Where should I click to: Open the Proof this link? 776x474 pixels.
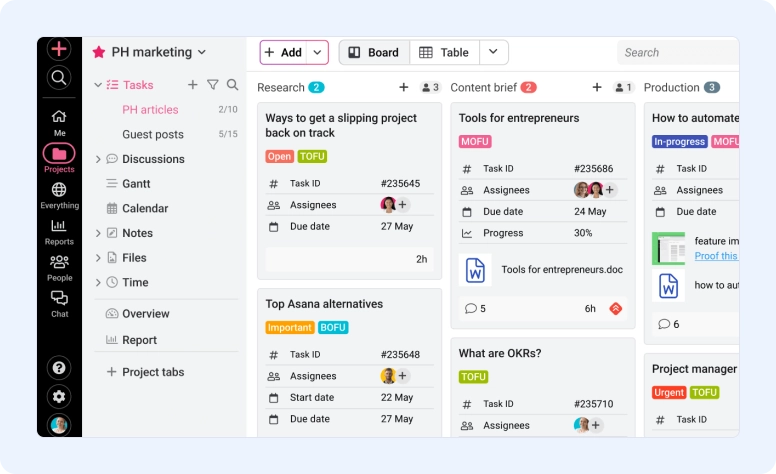point(716,256)
